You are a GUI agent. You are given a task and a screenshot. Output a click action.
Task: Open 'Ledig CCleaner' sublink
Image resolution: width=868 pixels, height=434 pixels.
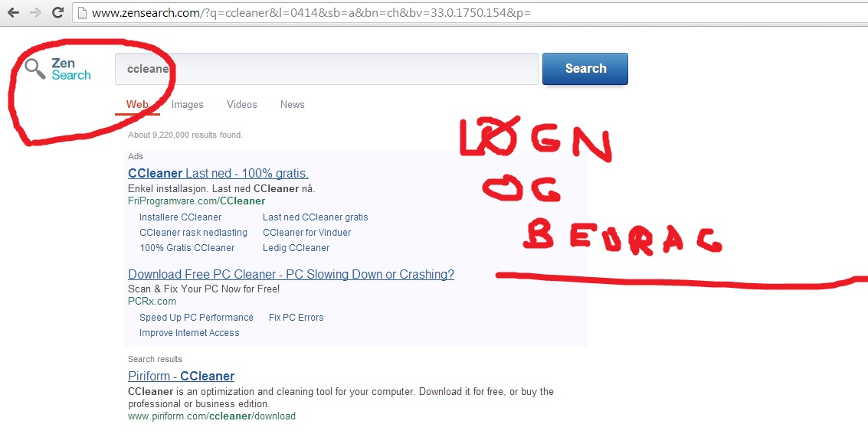pos(296,248)
